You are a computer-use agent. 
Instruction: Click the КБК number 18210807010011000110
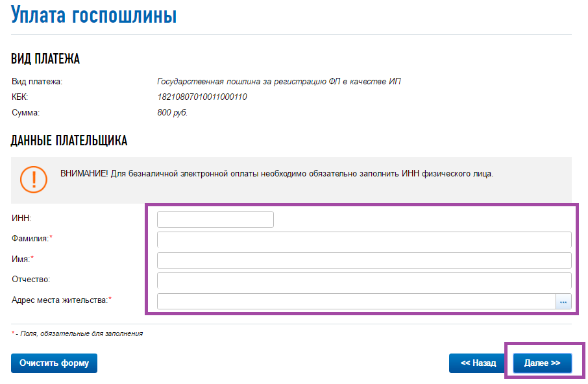[202, 97]
